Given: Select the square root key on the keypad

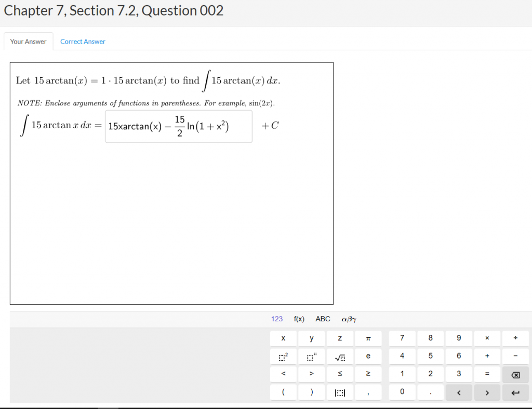Looking at the screenshot, I should pos(340,356).
